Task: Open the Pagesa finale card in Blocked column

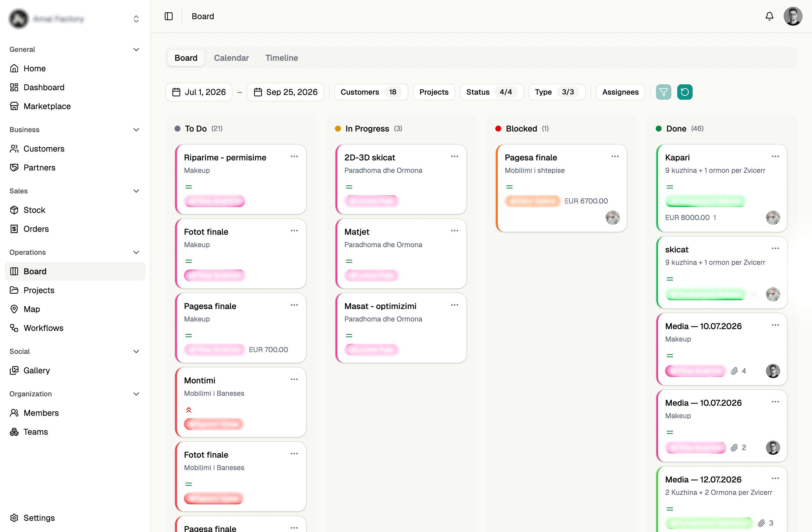Action: pos(561,188)
